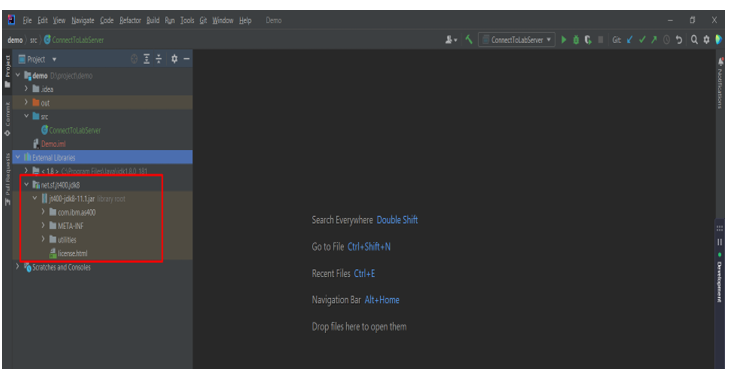Open the Git menu
Screen dimensions: 737x378
tap(203, 20)
